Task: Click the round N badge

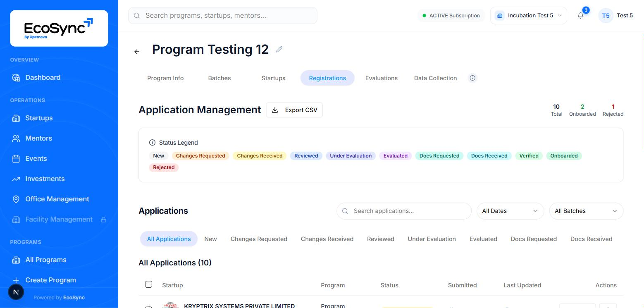Action: (x=16, y=292)
